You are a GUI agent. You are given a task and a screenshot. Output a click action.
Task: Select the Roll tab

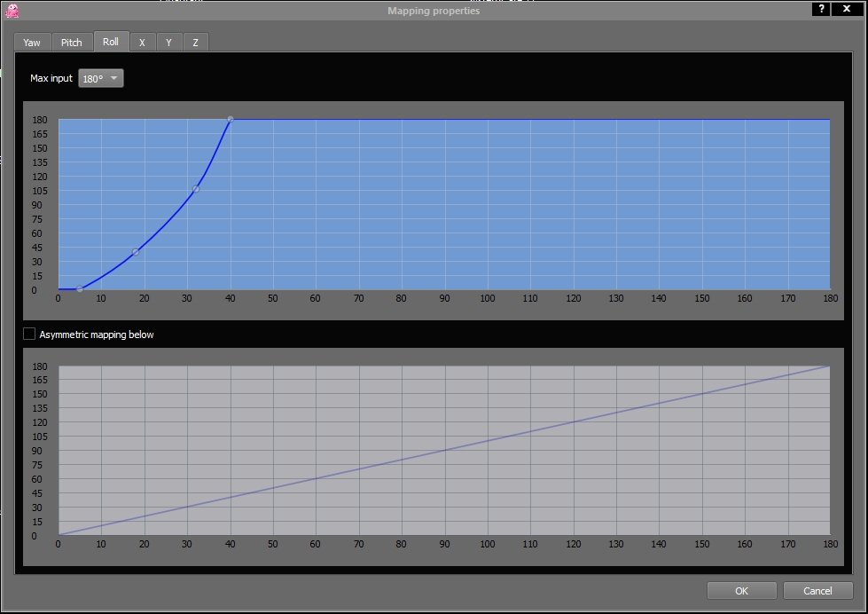[x=111, y=42]
